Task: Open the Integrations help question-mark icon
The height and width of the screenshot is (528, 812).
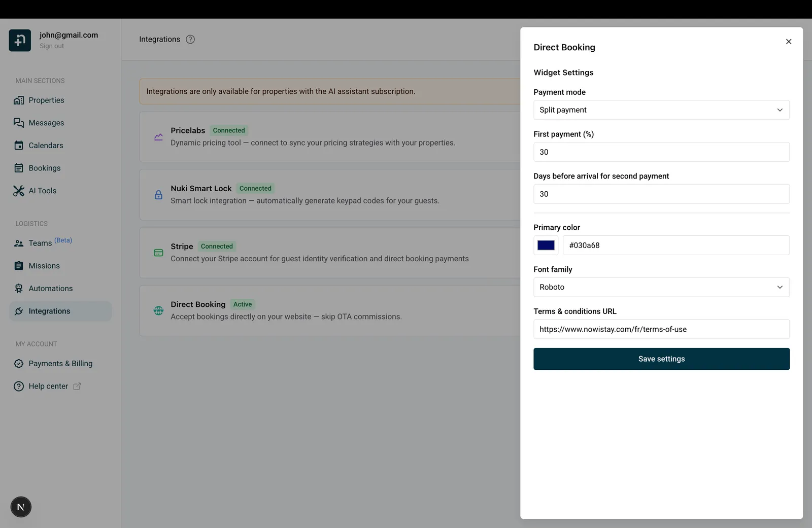Action: [x=190, y=40]
